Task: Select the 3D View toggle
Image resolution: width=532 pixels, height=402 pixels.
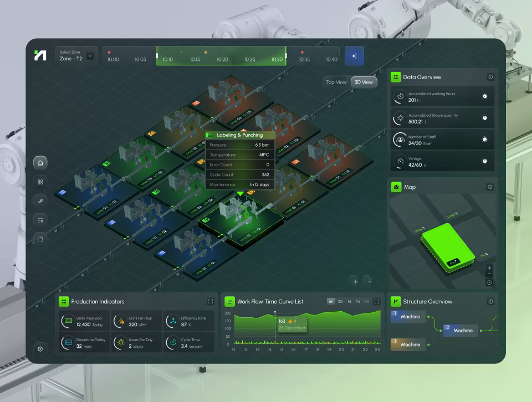Action: click(364, 82)
